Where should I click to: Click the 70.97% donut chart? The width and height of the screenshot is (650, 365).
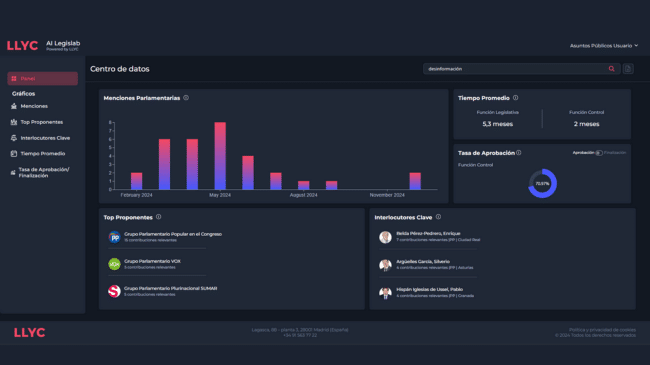(x=542, y=183)
